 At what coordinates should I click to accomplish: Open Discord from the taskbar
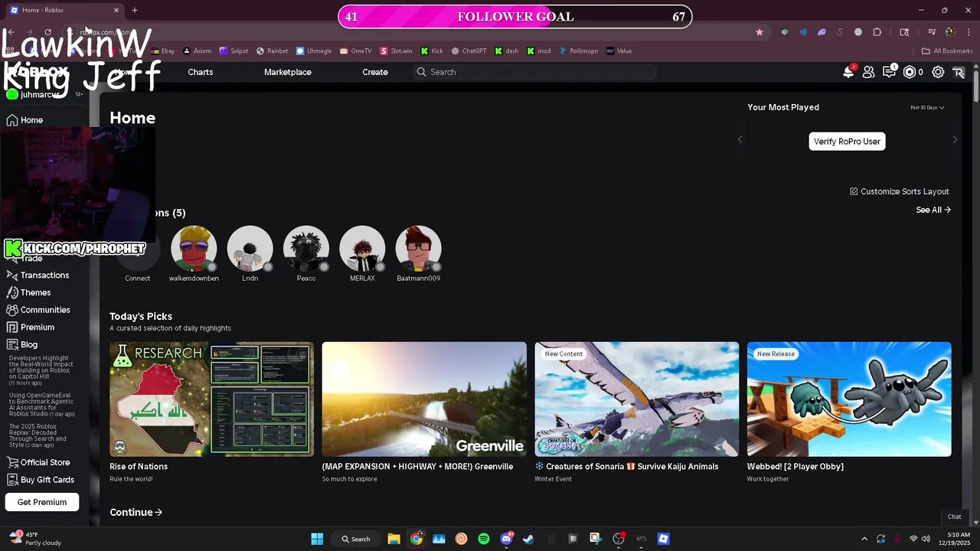(x=506, y=539)
